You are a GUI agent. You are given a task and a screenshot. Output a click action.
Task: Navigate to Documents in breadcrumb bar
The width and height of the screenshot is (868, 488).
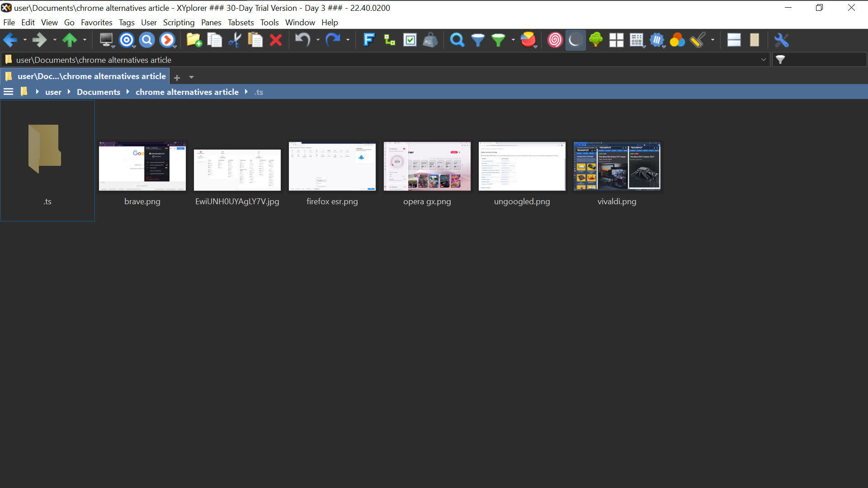[x=99, y=92]
